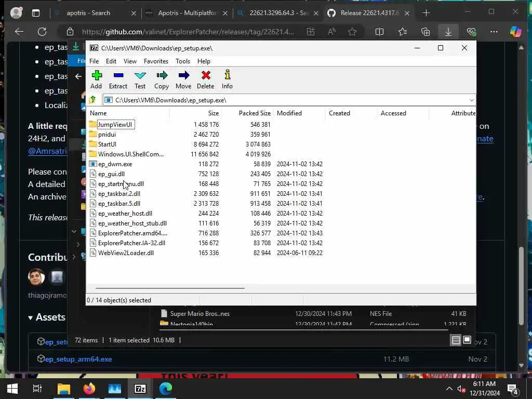
Task: Show hidden system tray icons
Action: pos(449,389)
